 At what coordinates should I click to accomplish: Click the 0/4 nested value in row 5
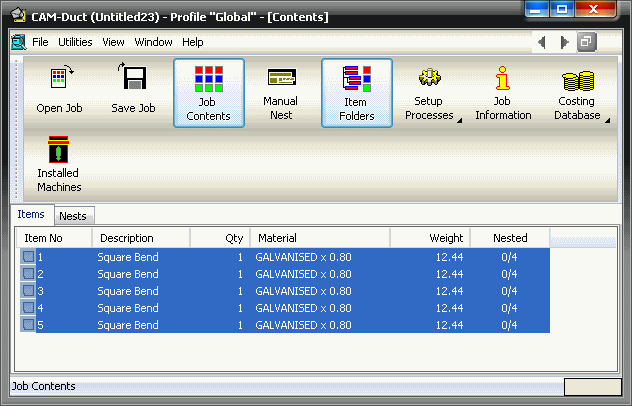509,325
